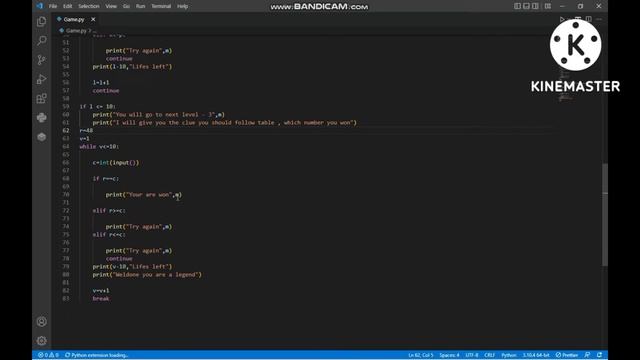Click the 'You will go to next level' line

click(x=158, y=115)
